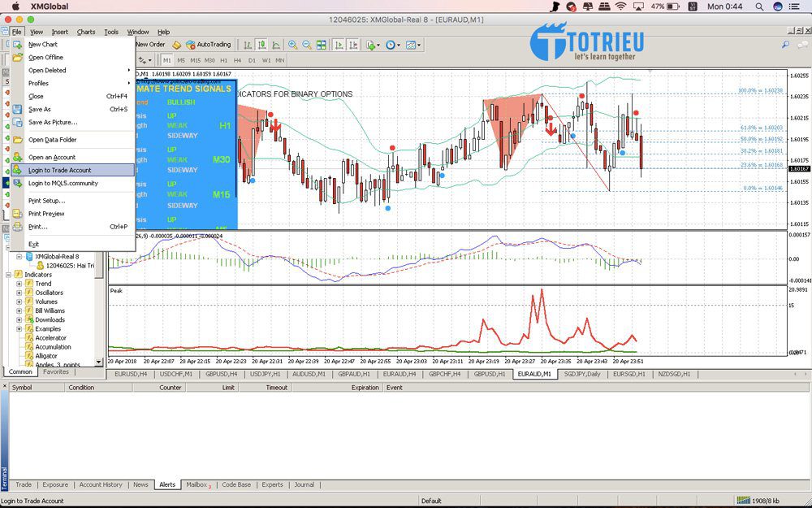The image size is (812, 508).
Task: Switch to the SGDJPY,Daily chart tab
Action: tap(582, 374)
